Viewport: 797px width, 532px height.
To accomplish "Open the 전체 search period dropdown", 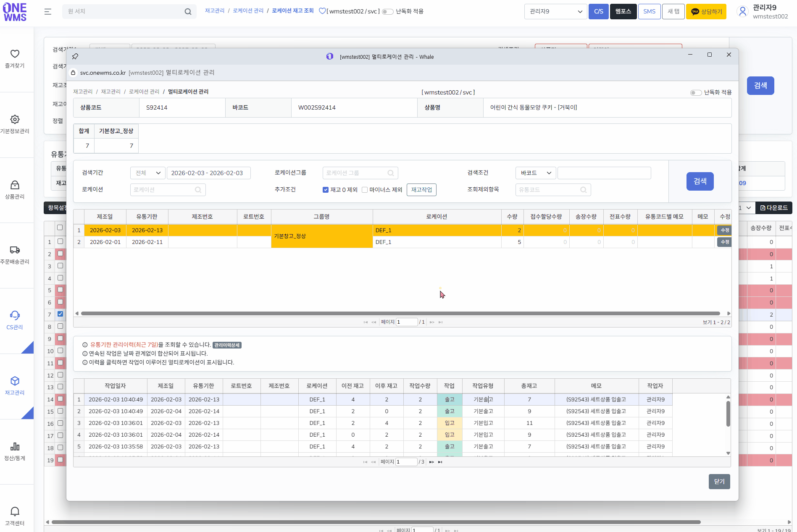I will point(148,173).
